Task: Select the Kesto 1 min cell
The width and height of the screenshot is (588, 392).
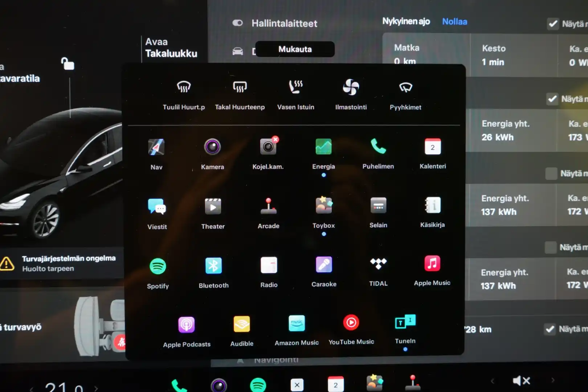Action: click(514, 55)
